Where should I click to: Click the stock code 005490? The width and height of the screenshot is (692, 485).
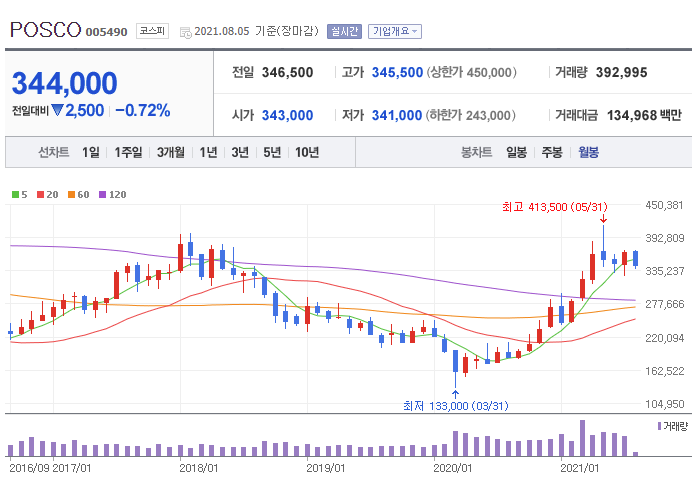(106, 32)
